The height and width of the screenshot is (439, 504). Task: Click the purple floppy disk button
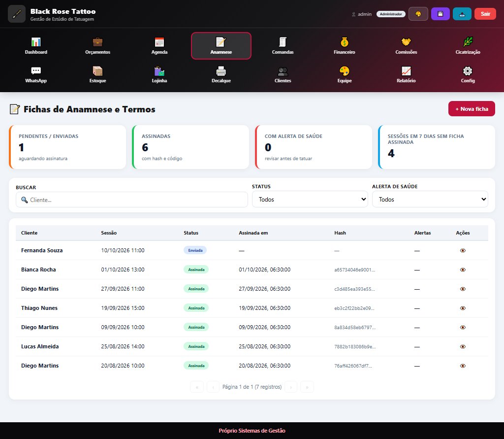click(441, 14)
